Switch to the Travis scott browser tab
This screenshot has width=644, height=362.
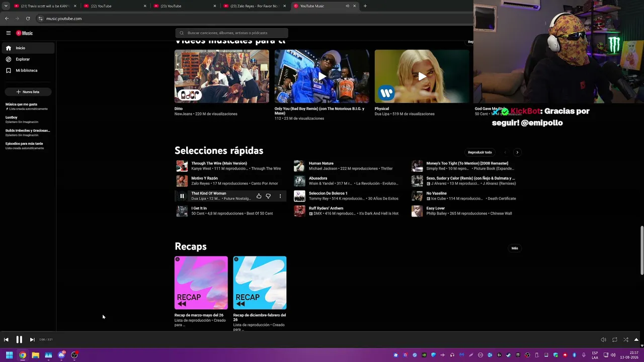click(x=45, y=6)
